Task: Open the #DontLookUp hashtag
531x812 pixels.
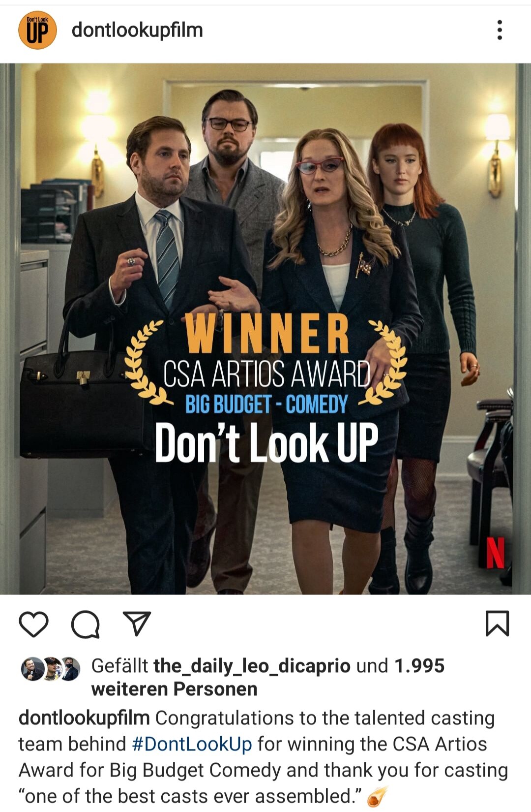Action: (192, 744)
